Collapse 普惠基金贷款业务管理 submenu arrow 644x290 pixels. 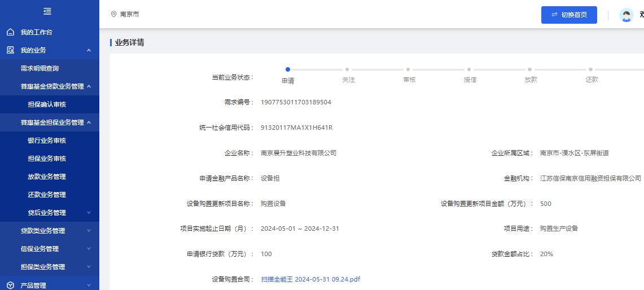(x=89, y=86)
